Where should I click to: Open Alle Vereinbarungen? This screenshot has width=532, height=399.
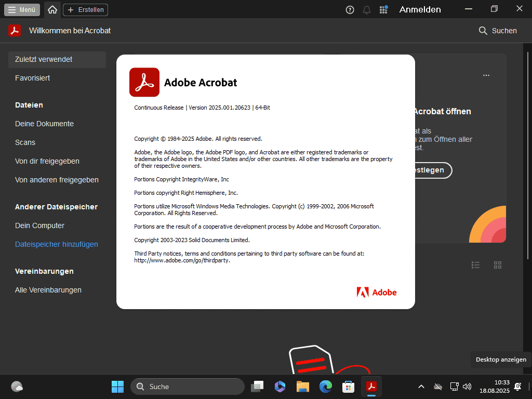[48, 290]
